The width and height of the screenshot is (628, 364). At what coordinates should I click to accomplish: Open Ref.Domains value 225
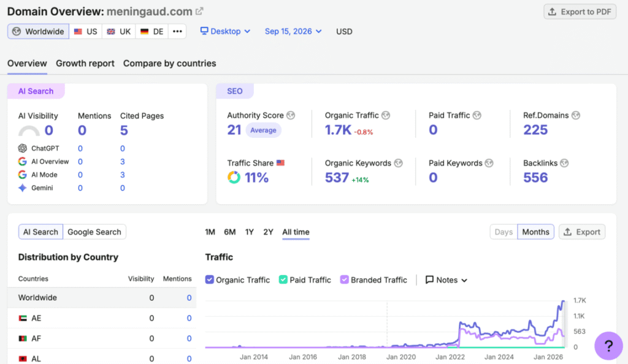click(x=535, y=129)
